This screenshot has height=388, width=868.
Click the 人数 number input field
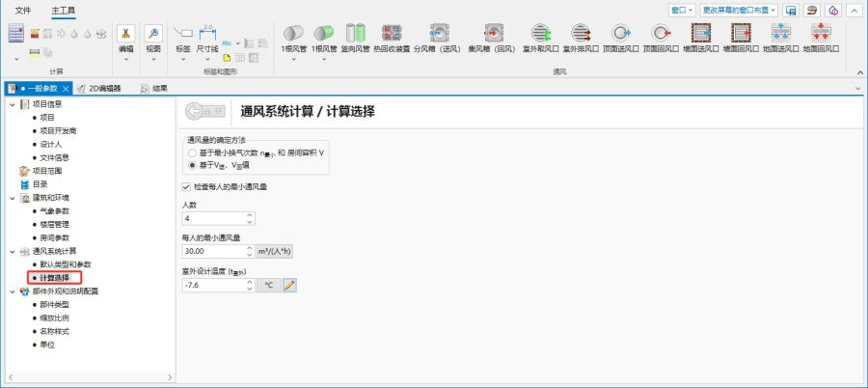click(x=212, y=218)
